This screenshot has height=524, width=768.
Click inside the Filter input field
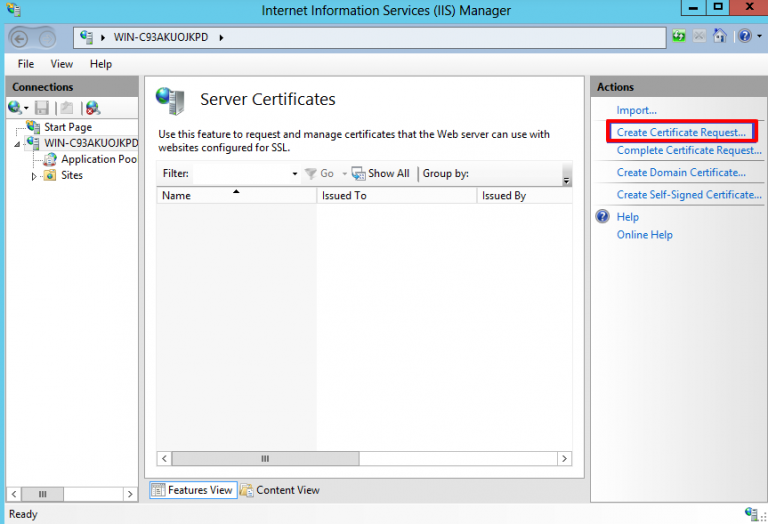pyautogui.click(x=240, y=173)
